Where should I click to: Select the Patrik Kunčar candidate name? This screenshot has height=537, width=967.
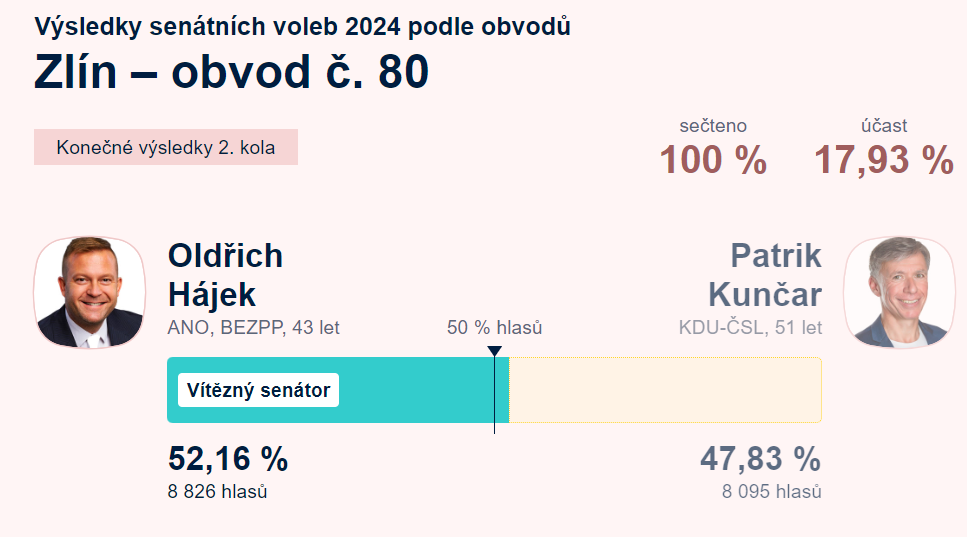(765, 275)
